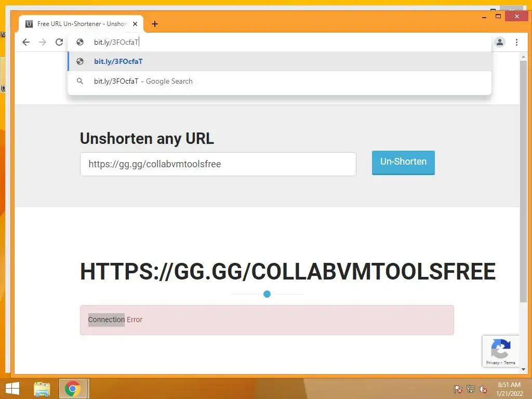Image resolution: width=532 pixels, height=399 pixels.
Task: Open the Windows Start button
Action: [12, 389]
